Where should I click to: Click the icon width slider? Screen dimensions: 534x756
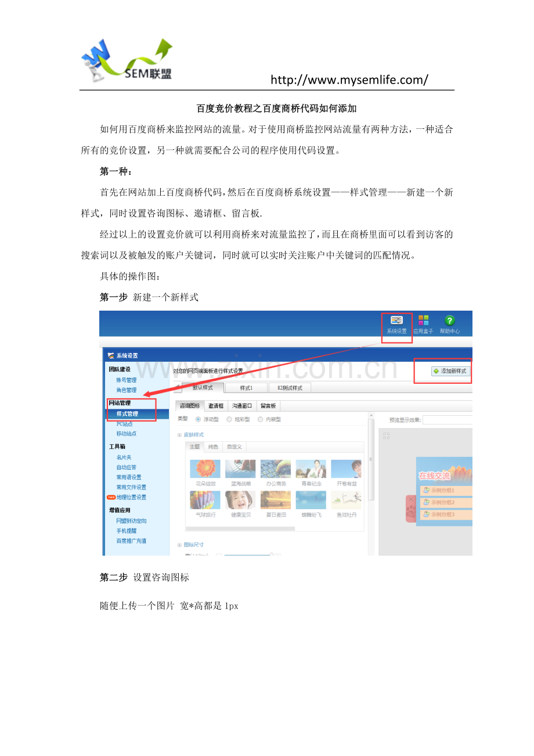point(247,555)
